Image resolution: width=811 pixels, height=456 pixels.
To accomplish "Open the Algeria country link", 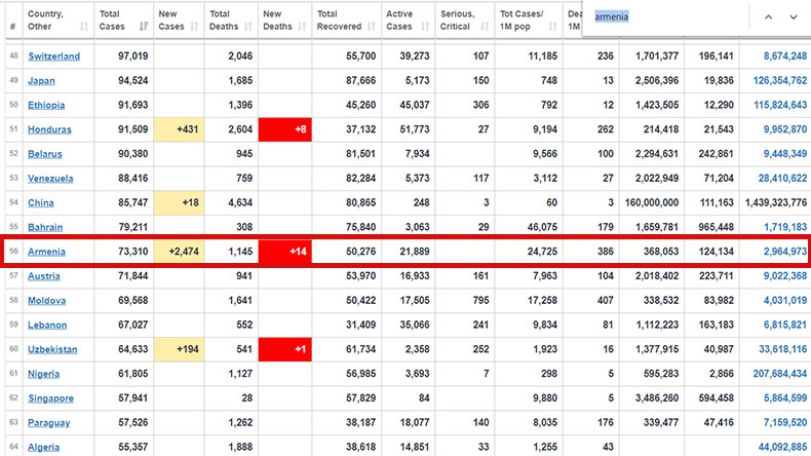I will (43, 447).
